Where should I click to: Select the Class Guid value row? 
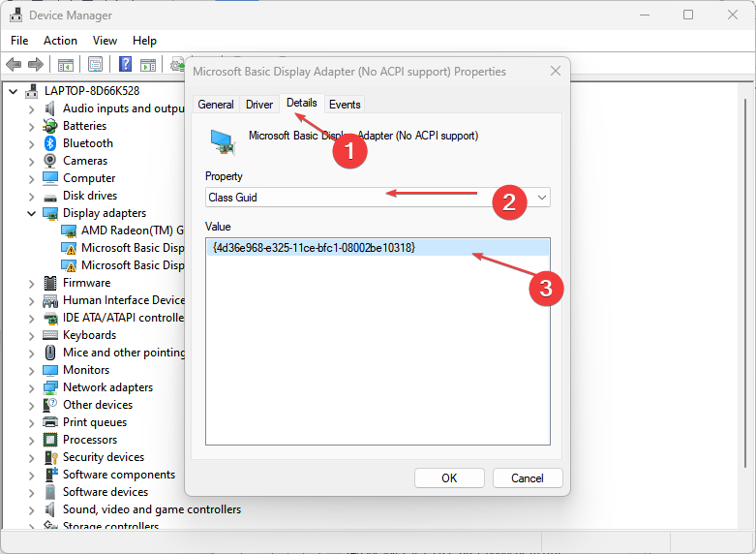click(x=378, y=248)
